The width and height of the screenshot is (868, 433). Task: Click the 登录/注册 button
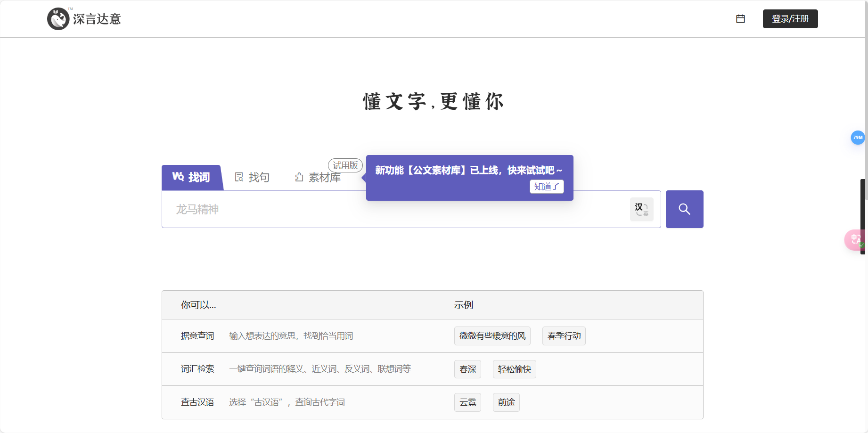pyautogui.click(x=790, y=18)
